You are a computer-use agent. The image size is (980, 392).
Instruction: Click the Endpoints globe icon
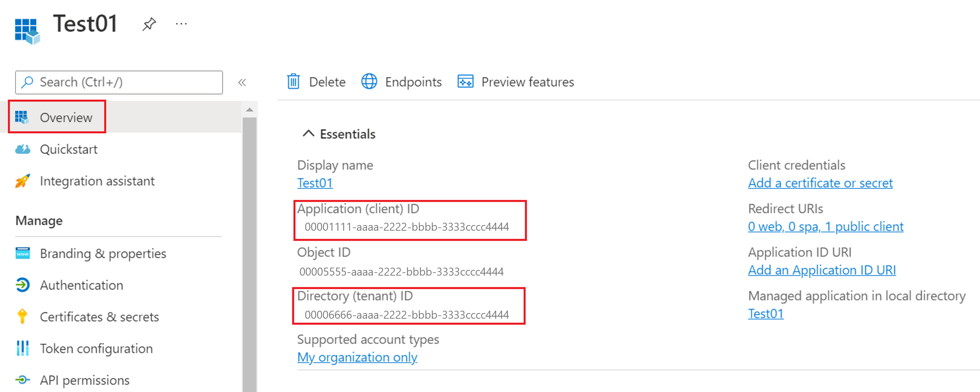point(369,82)
